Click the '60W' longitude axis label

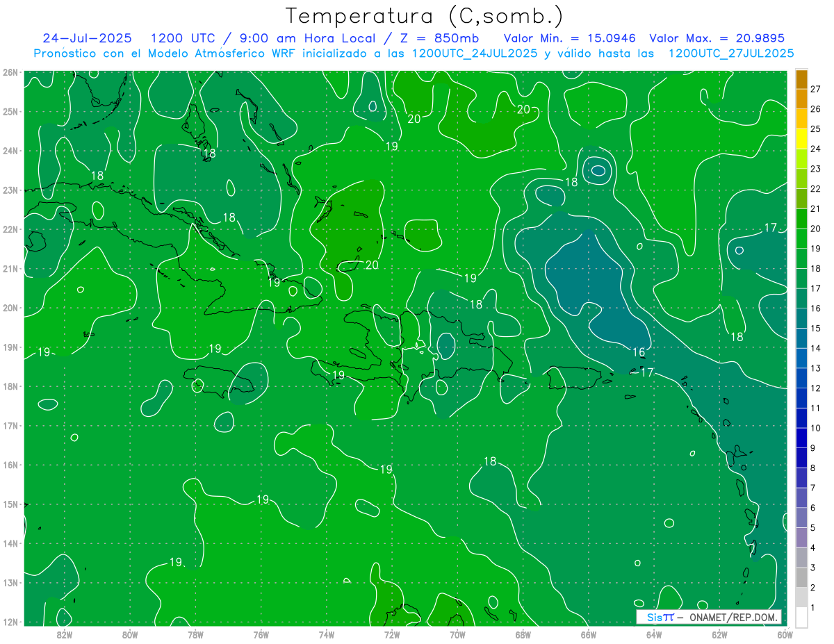[785, 634]
